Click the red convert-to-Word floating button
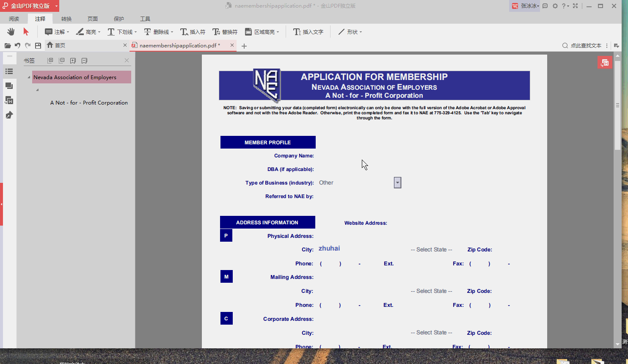628x364 pixels. tap(605, 63)
